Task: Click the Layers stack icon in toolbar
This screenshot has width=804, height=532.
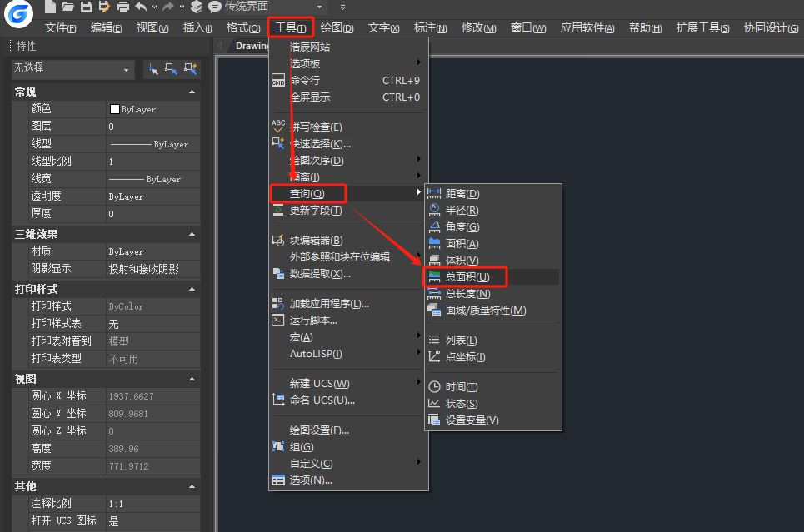Action: pos(197,7)
